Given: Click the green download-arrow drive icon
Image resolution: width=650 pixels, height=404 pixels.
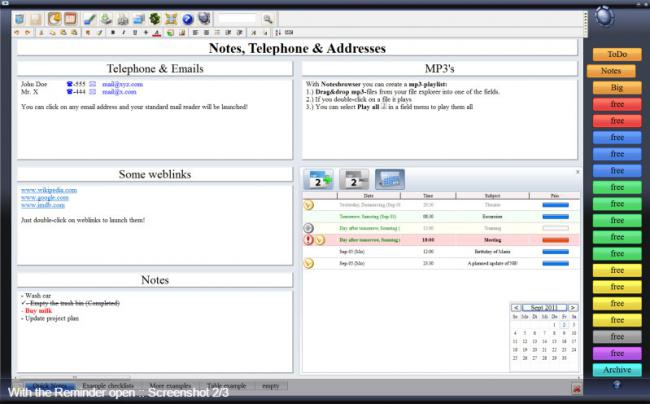Looking at the screenshot, I should pos(106,19).
